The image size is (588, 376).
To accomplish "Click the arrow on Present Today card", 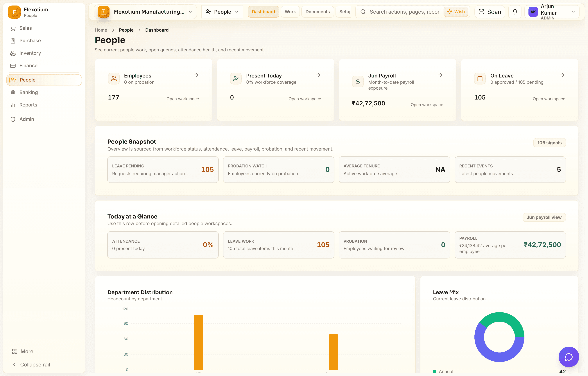I will coord(318,75).
